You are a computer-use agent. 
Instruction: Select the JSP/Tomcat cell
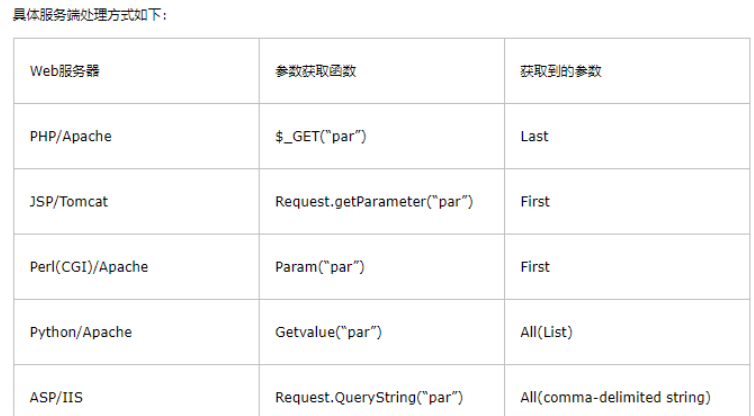69,201
